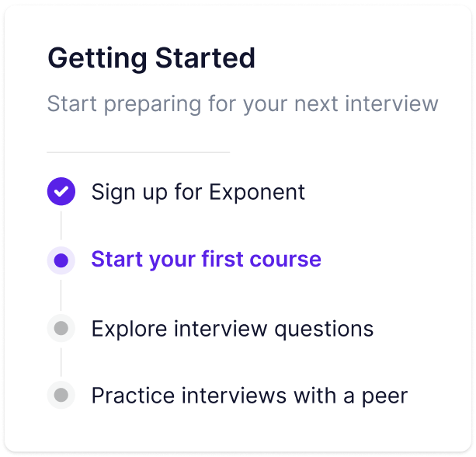Select the purple active step dot
Screen dimensions: 476x457
[x=61, y=260]
